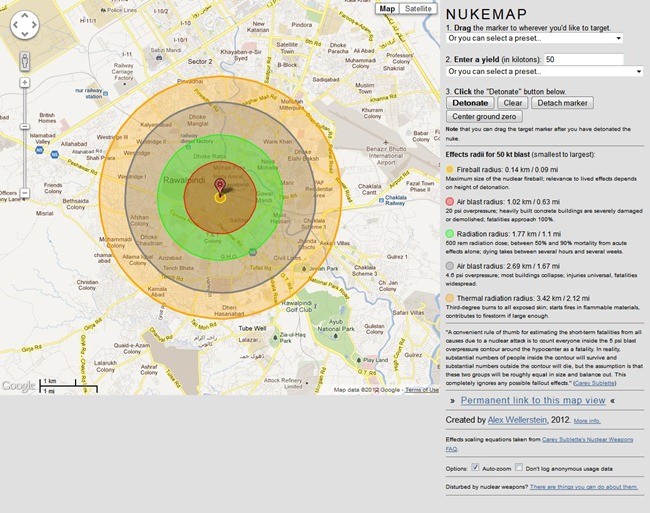Enable Don't log anonymous usage data

click(x=519, y=468)
